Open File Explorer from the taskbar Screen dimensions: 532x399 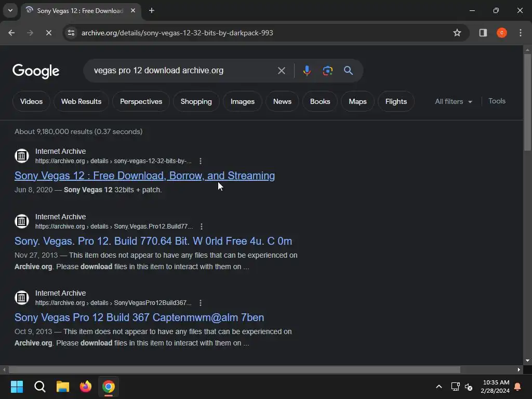point(63,387)
